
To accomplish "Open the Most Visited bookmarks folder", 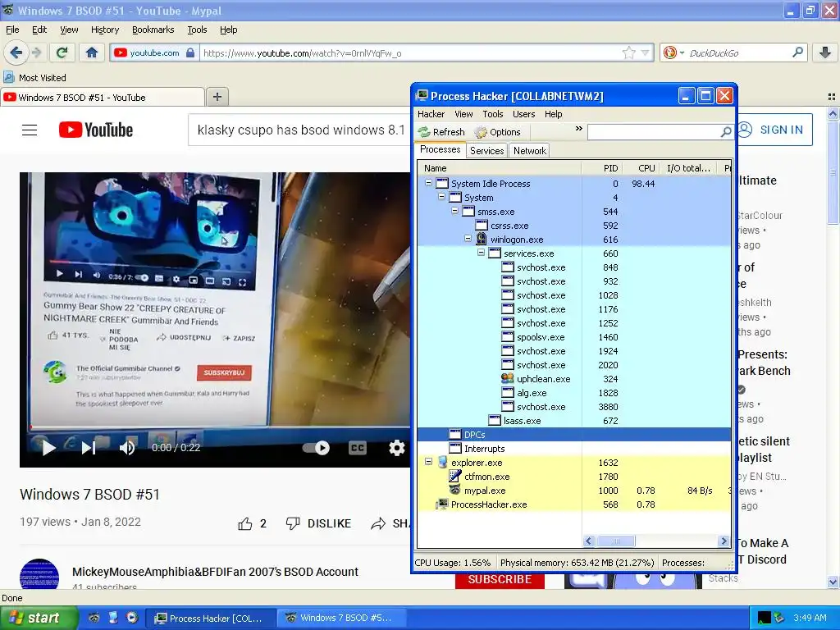I will click(35, 78).
